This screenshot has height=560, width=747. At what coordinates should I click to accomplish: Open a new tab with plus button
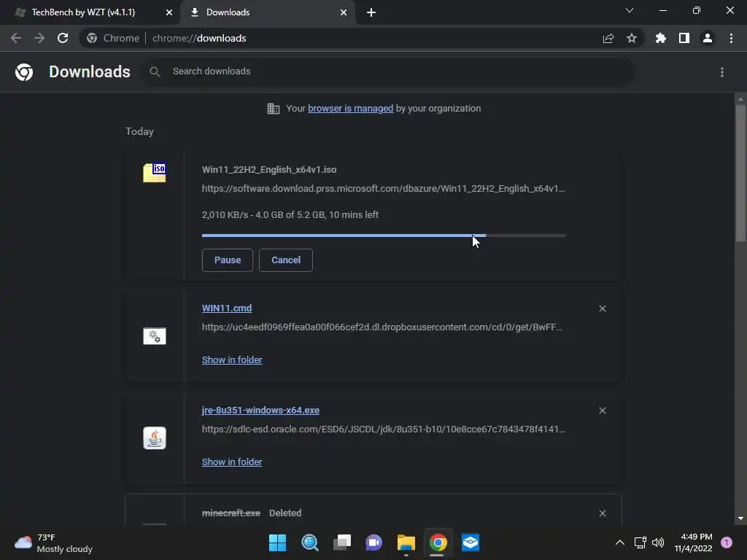(x=371, y=13)
